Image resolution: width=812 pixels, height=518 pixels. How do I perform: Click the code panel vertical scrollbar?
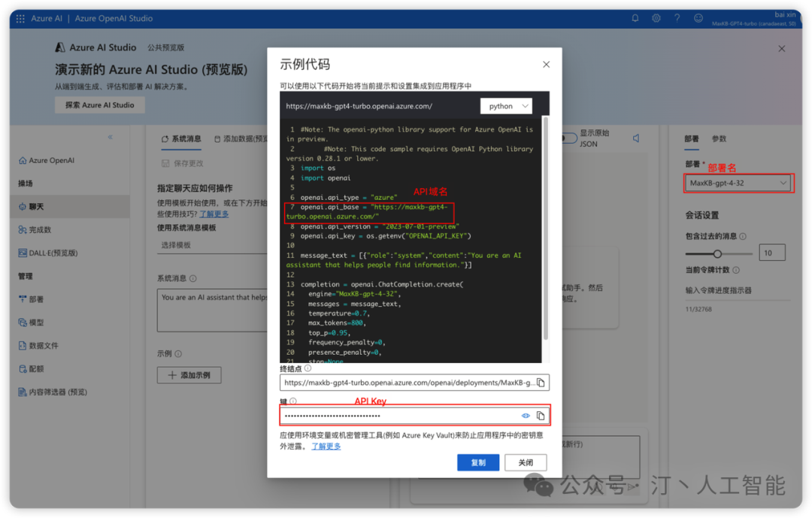[545, 228]
